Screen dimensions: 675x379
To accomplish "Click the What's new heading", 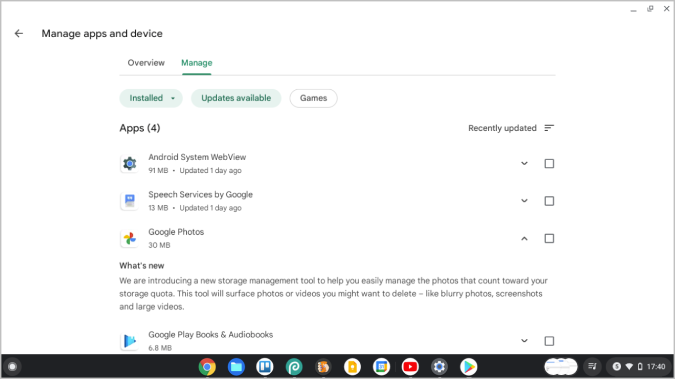I will 142,266.
